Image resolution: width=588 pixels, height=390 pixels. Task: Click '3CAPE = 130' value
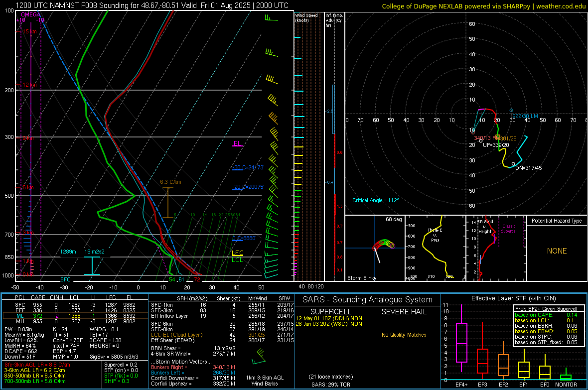point(105,340)
